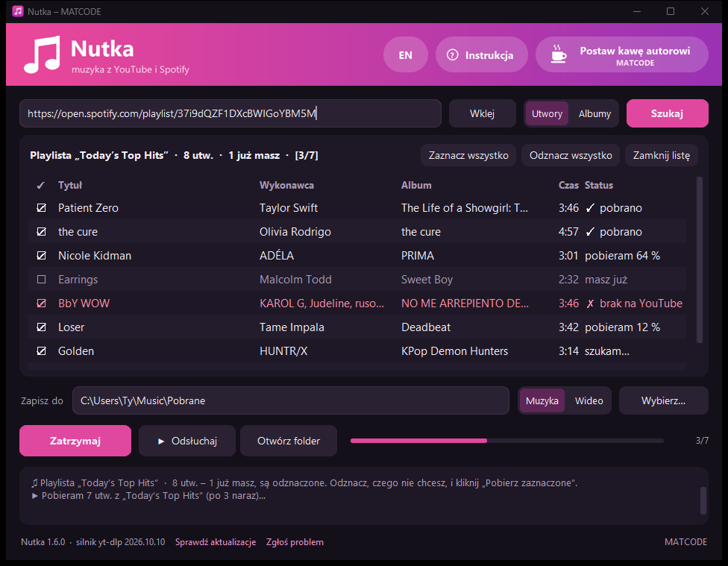Image resolution: width=728 pixels, height=566 pixels.
Task: Click Otwórz folder button
Action: point(289,441)
